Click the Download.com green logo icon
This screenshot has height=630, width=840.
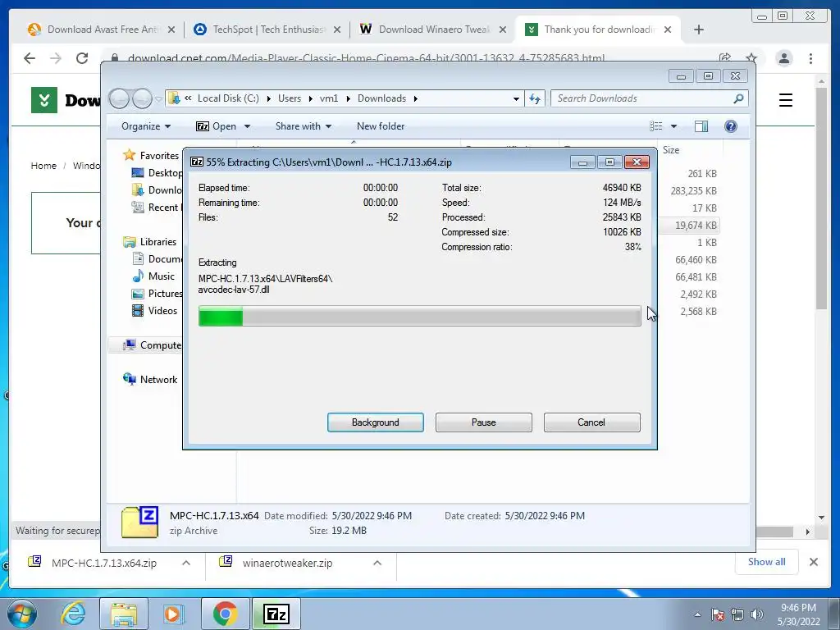[x=44, y=100]
